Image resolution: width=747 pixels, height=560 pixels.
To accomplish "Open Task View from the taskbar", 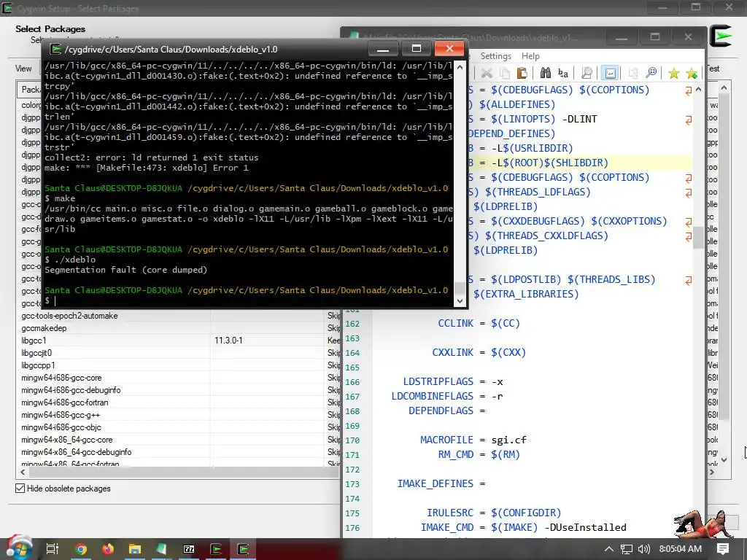I will [52, 549].
